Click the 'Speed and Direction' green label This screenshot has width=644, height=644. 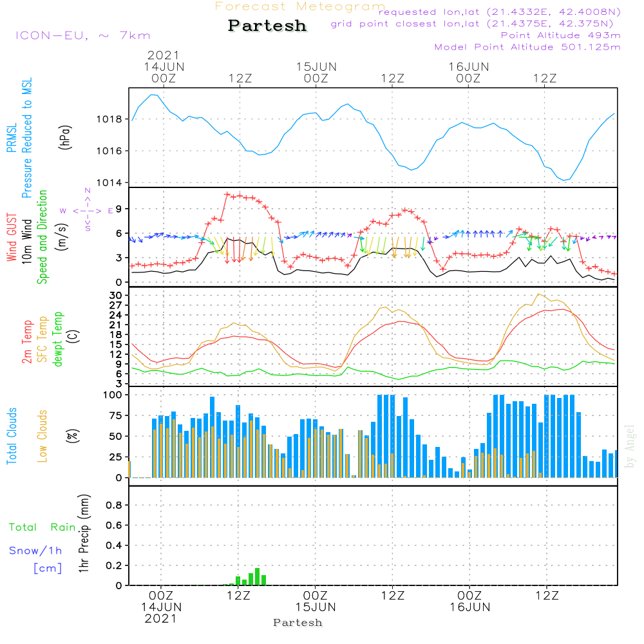tap(43, 237)
